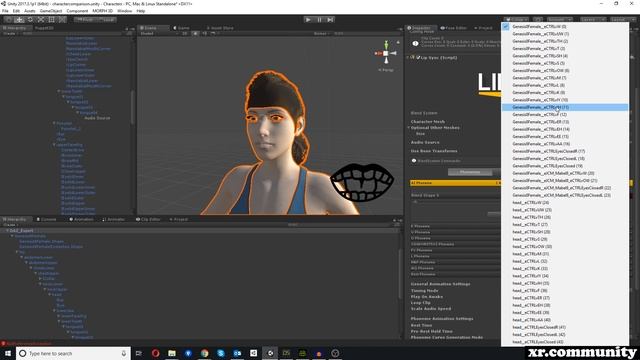Screen dimensions: 640x360
Task: Toggle Pivot/Center handle mode
Action: point(84,20)
